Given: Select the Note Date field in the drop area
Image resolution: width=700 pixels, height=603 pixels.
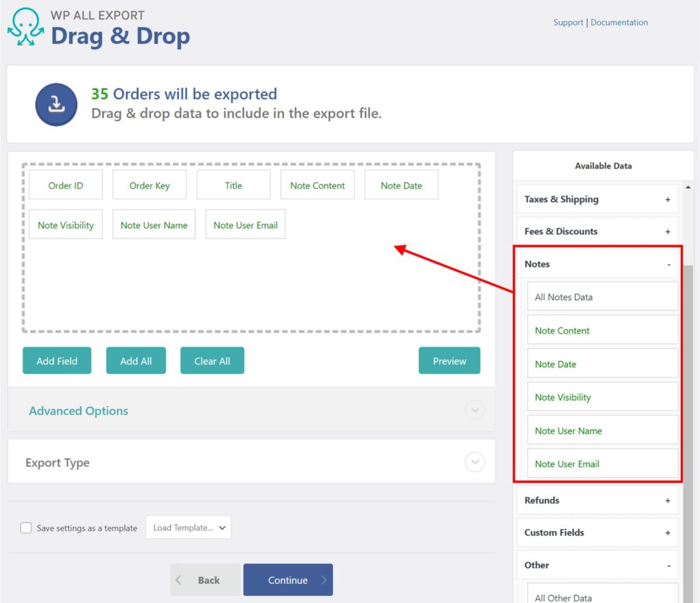Looking at the screenshot, I should coord(401,185).
